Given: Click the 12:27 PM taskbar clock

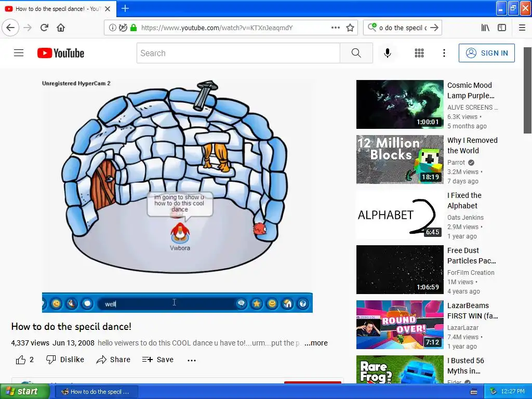Looking at the screenshot, I should 513,392.
